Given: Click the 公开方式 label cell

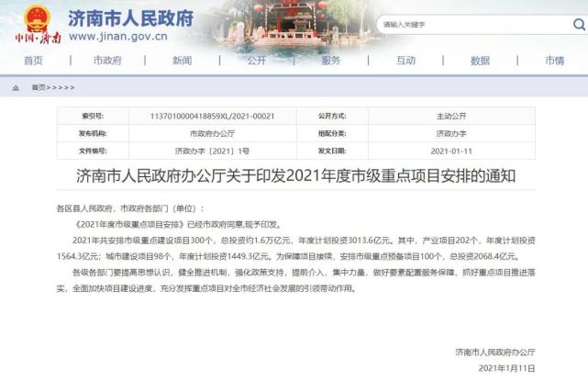Looking at the screenshot, I should [332, 116].
